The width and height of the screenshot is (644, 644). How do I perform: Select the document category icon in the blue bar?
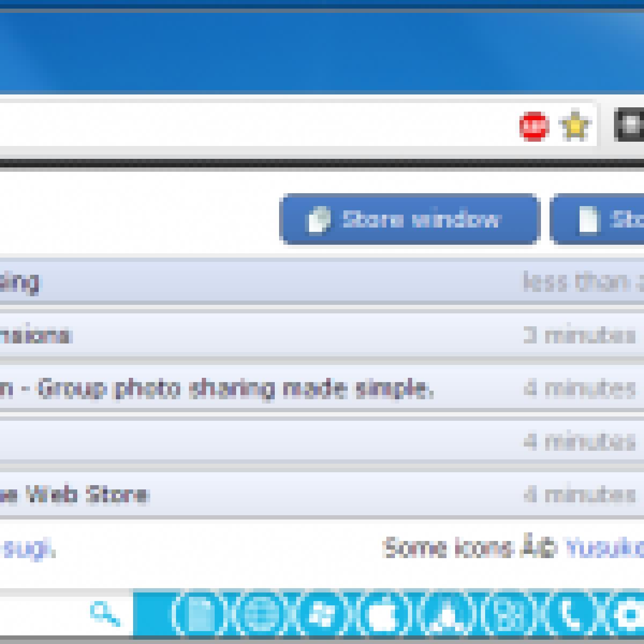click(x=199, y=614)
